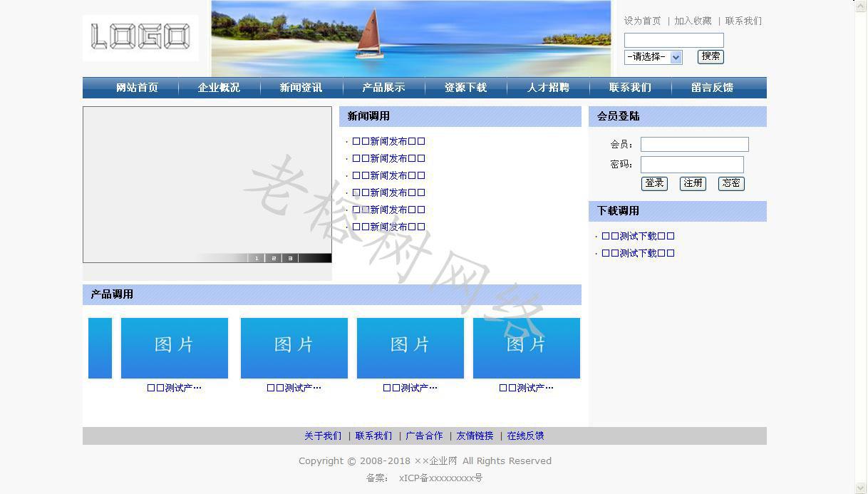The image size is (868, 494).
Task: Select slide number 1 in slideshow
Action: [257, 258]
